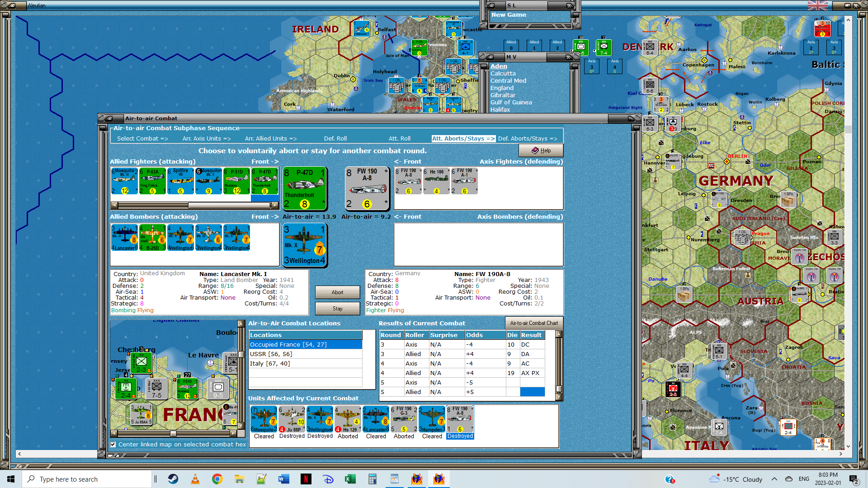Click the large front FW 190 A-8 counter

tap(367, 188)
